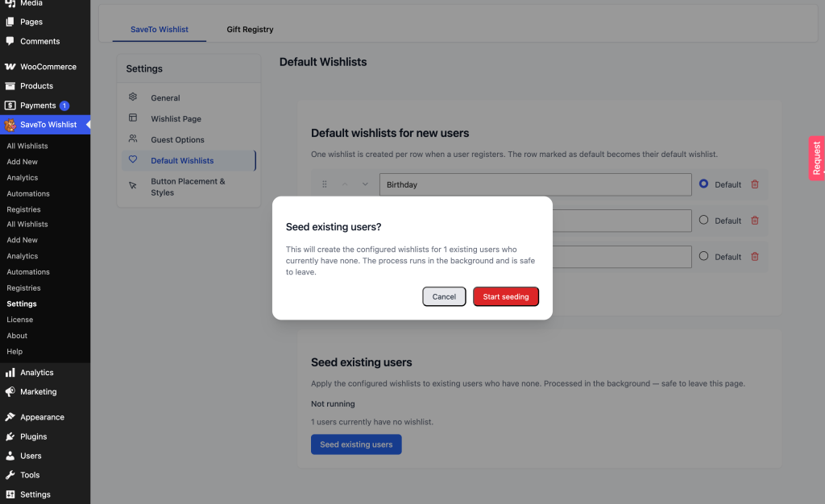Click the drag handle on Birthday row
The image size is (825, 504).
(325, 184)
